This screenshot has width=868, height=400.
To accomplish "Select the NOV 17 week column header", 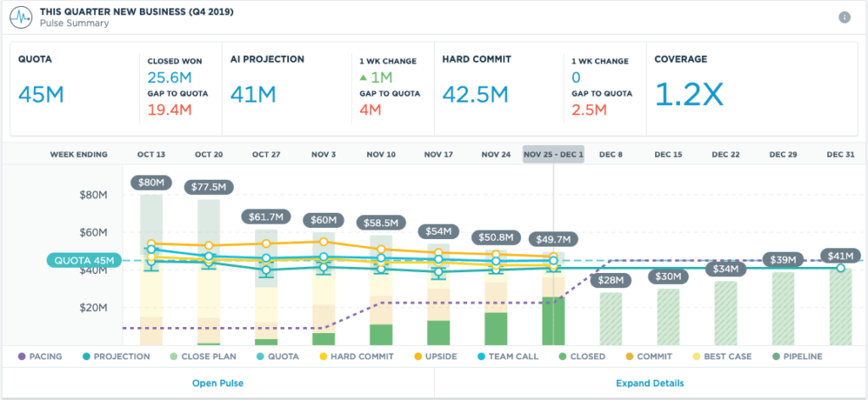I will [439, 154].
